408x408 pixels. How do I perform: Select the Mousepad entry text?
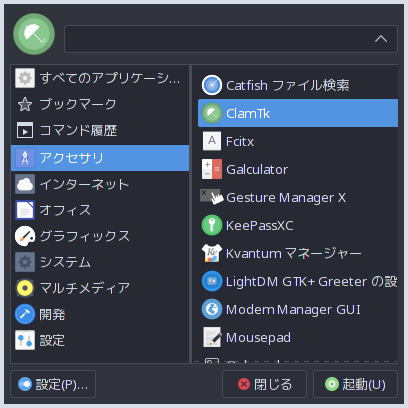(258, 338)
